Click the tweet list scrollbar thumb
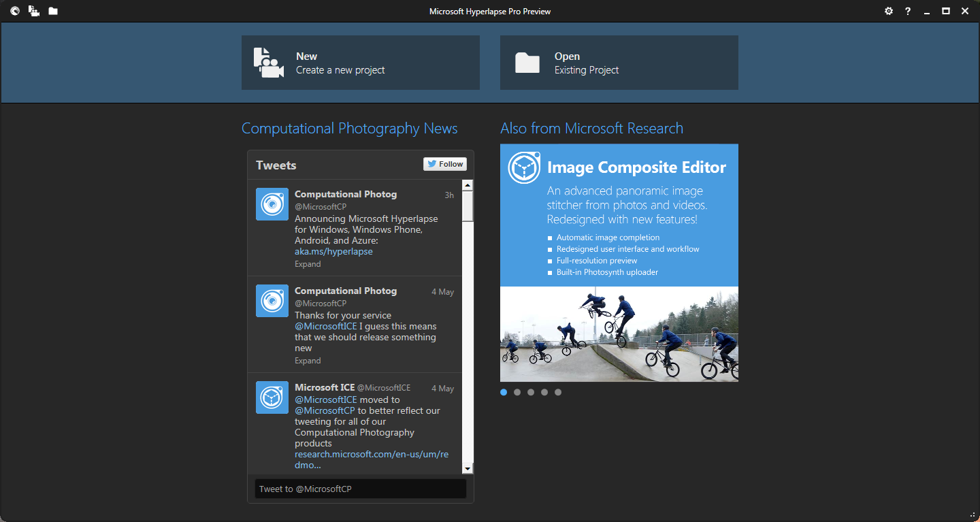 [x=468, y=206]
